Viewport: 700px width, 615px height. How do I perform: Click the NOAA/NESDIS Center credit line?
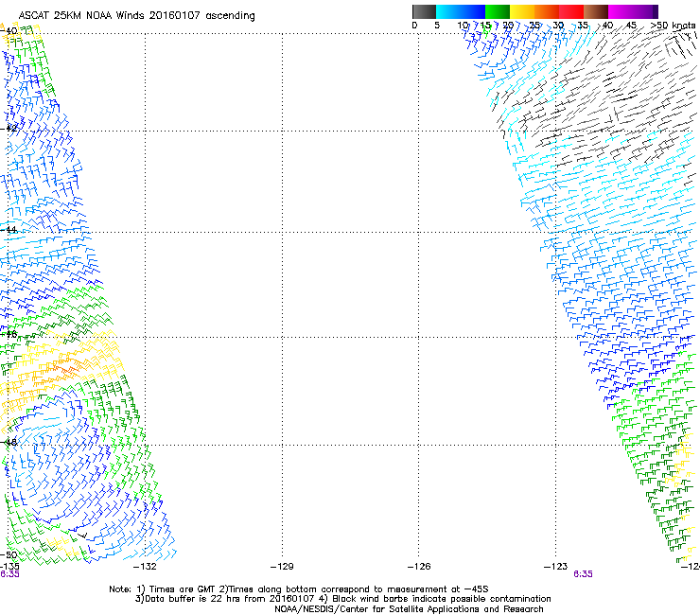pos(409,609)
